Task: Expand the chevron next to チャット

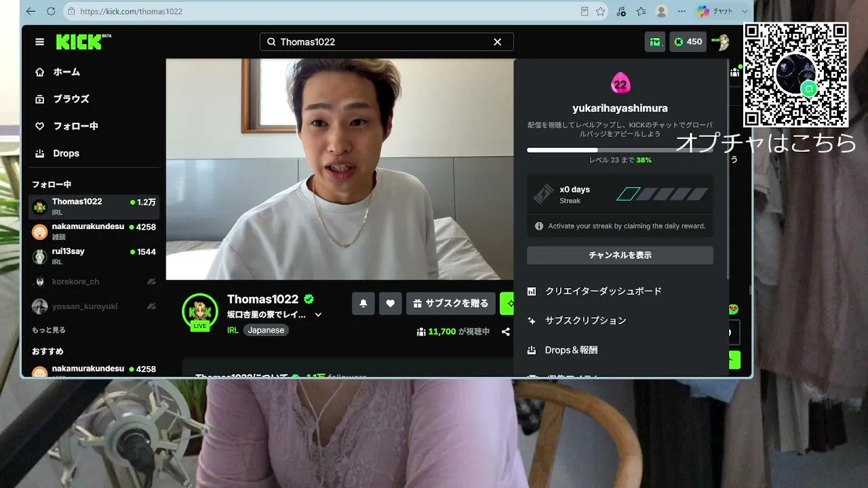Action: pyautogui.click(x=745, y=12)
